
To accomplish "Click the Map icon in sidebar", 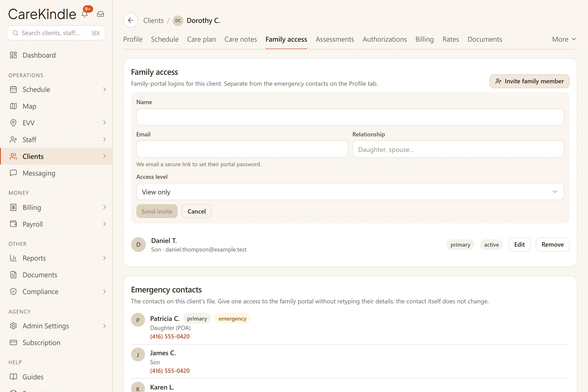I will (13, 106).
